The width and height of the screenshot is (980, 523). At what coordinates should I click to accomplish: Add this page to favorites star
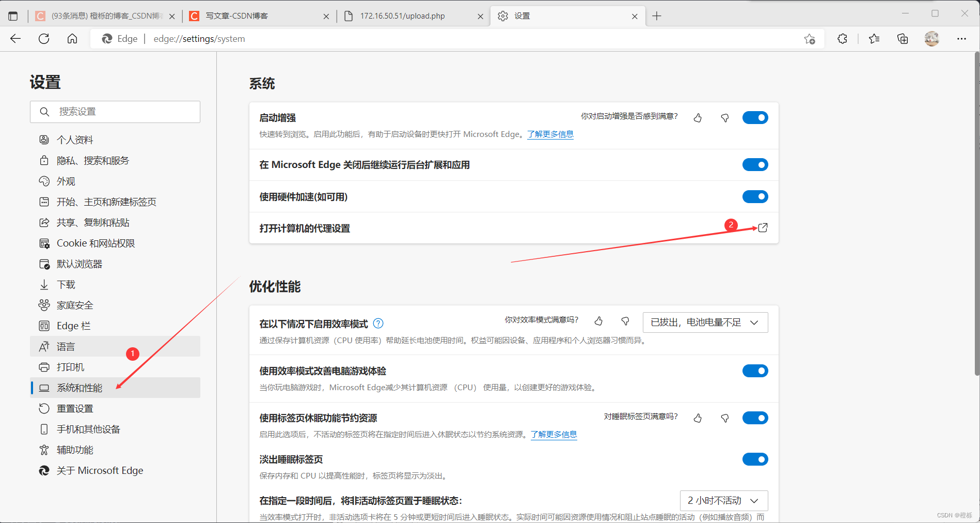click(810, 39)
